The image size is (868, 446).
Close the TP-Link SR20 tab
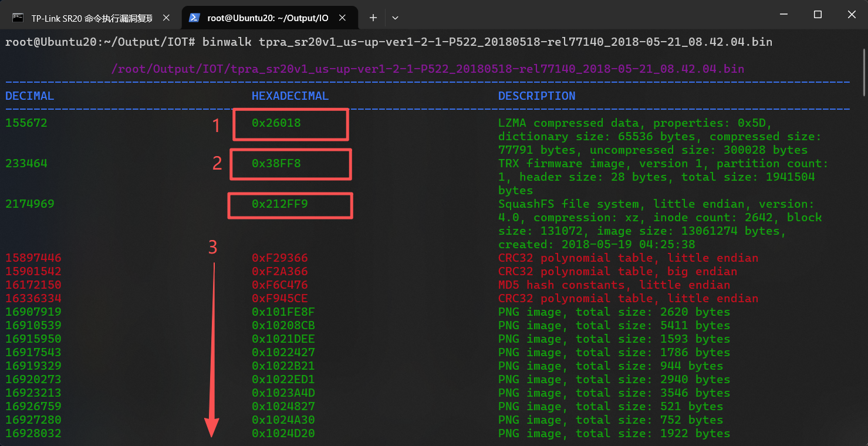[x=166, y=18]
